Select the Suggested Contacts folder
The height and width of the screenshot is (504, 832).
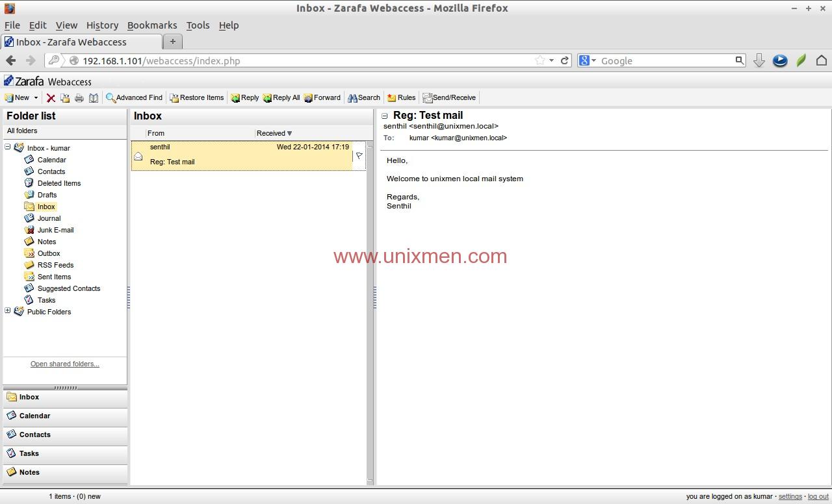point(69,288)
